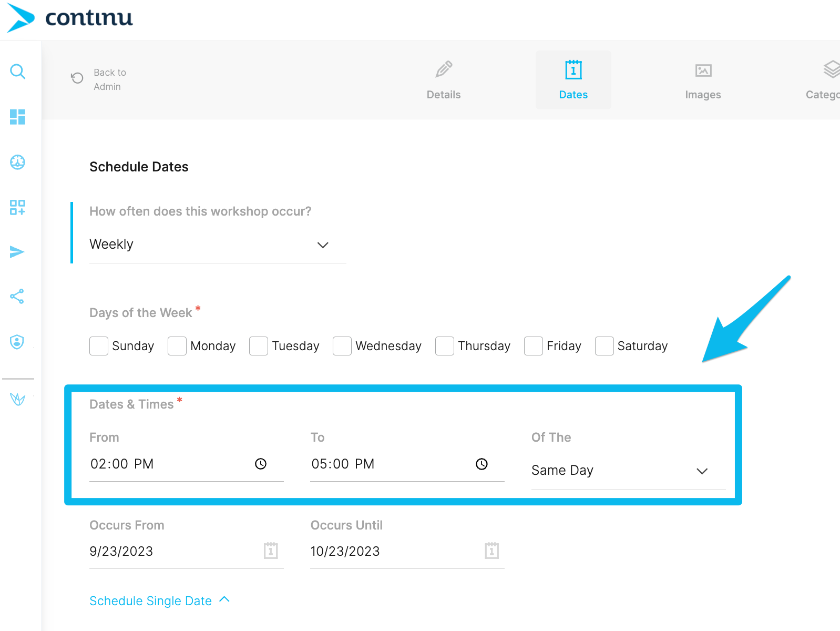This screenshot has width=840, height=631.
Task: Go to the Images tab
Action: pos(703,80)
